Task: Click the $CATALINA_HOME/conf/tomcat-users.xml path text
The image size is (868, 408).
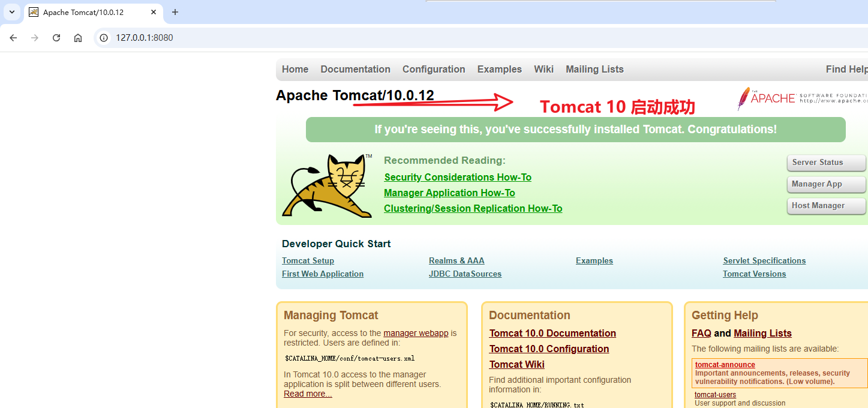Action: tap(350, 358)
